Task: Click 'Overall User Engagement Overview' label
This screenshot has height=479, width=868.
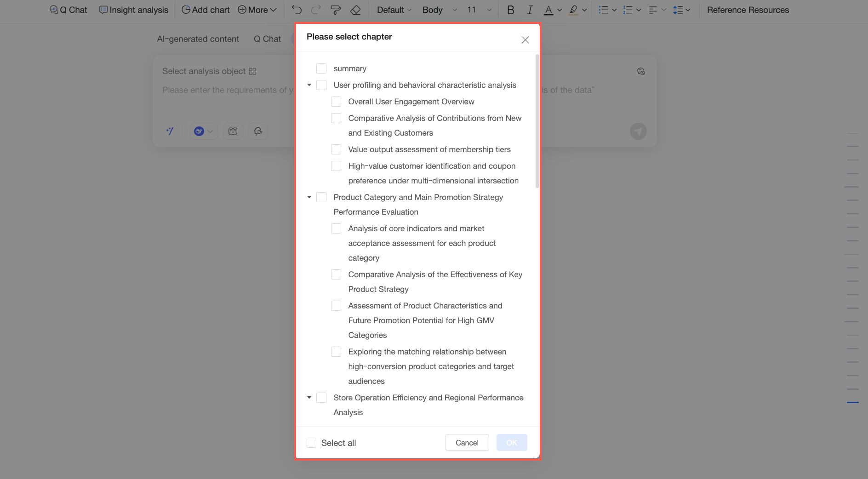Action: 411,102
